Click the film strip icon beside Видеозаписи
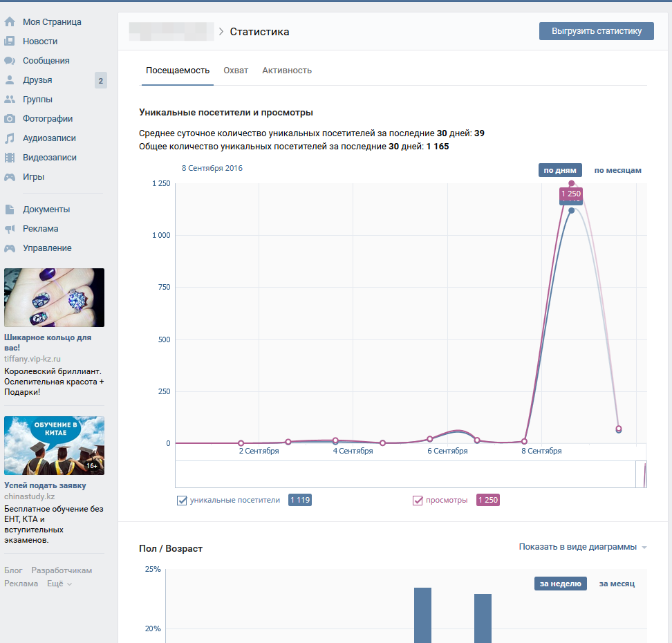 point(10,158)
